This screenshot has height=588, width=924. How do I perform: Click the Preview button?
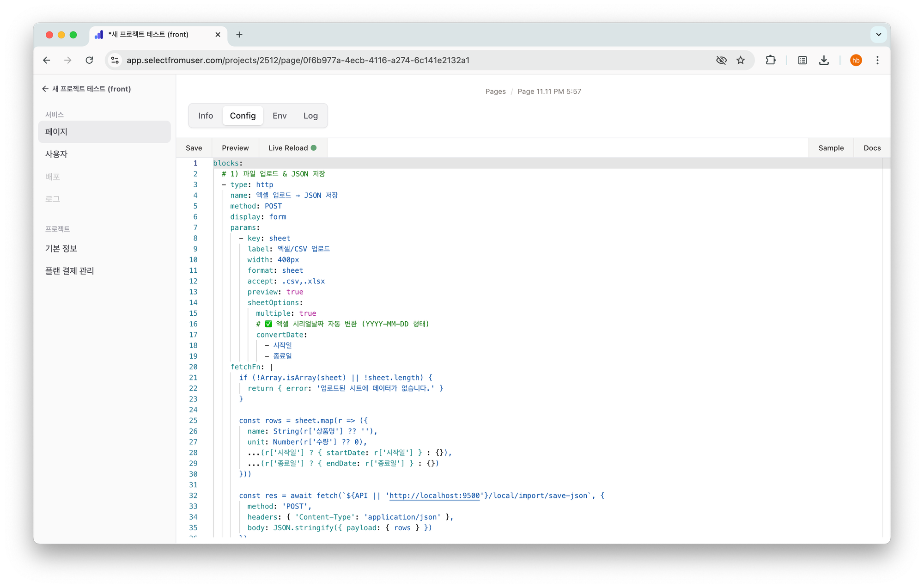(x=235, y=148)
